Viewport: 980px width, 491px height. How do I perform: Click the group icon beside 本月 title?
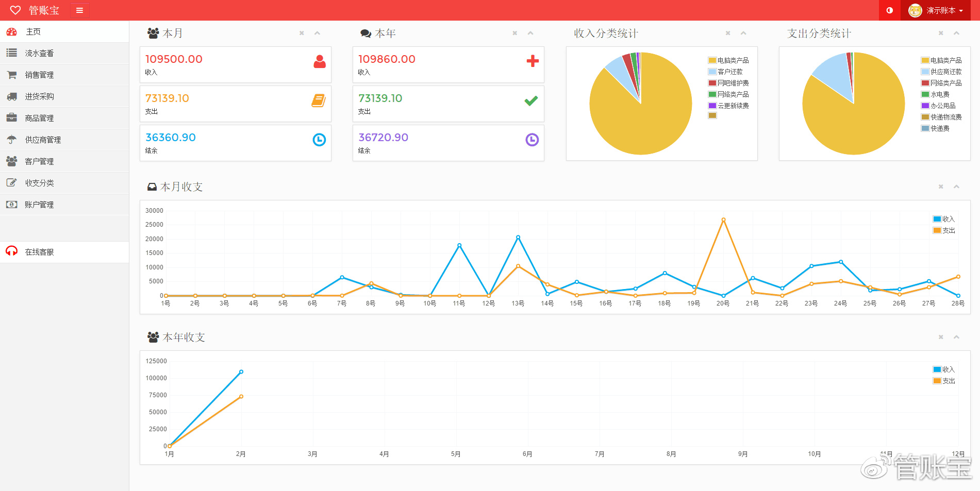point(153,33)
